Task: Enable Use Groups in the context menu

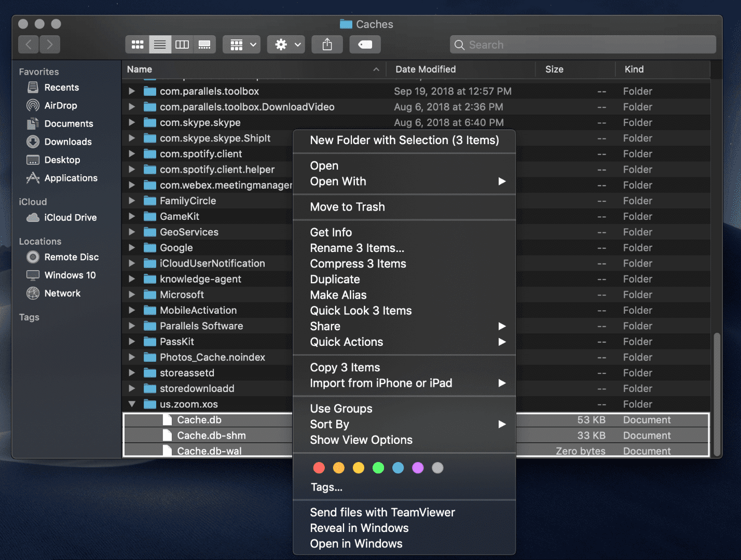Action: [x=341, y=409]
